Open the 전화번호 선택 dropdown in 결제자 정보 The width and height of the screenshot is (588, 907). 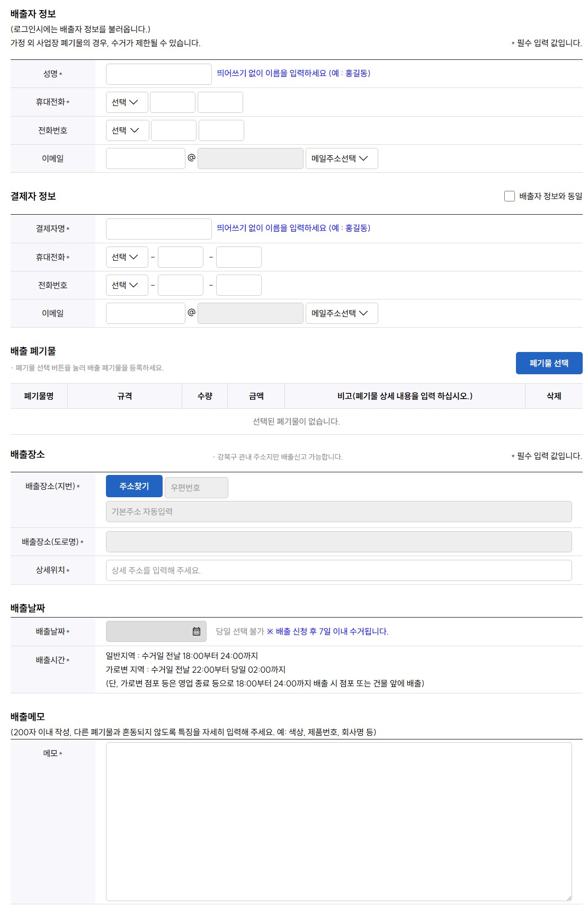point(127,285)
